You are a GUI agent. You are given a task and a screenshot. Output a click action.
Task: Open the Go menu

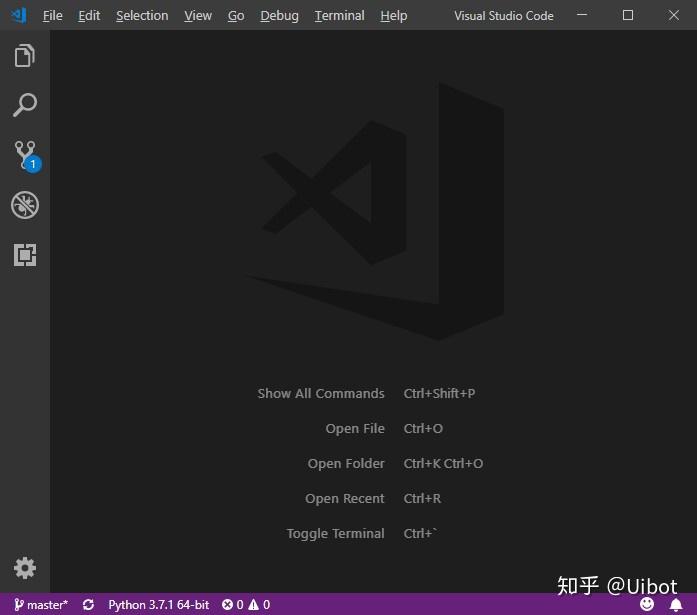(x=236, y=16)
